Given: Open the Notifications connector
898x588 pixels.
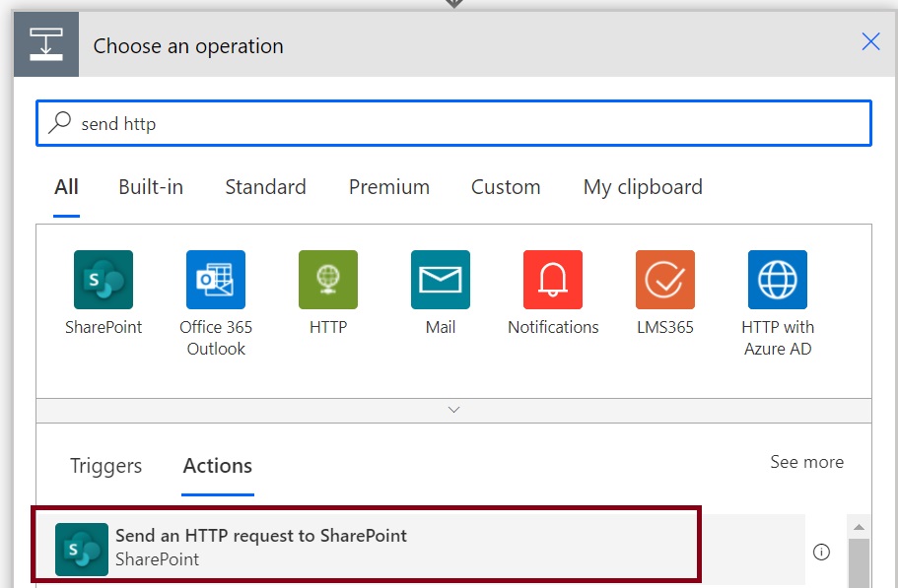Looking at the screenshot, I should click(x=553, y=279).
